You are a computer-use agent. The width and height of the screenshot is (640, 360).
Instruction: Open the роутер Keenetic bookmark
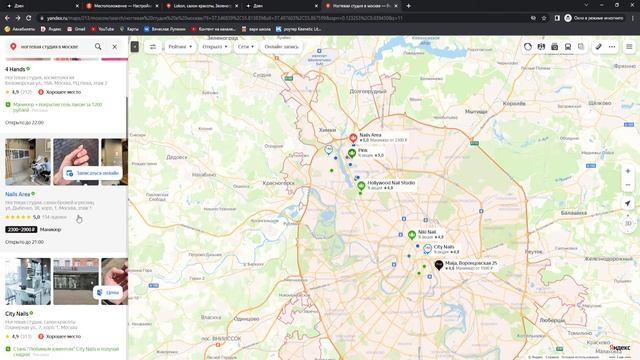click(x=299, y=29)
